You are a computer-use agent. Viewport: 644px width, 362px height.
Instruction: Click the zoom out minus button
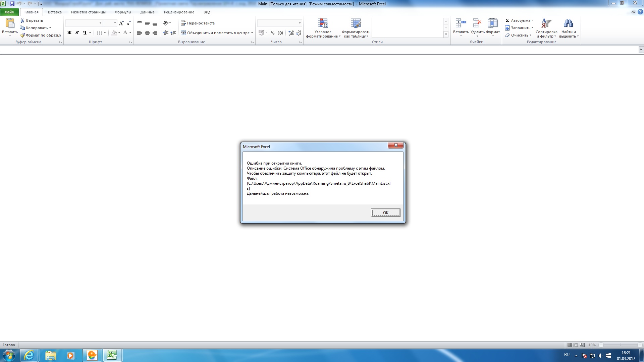coord(601,345)
